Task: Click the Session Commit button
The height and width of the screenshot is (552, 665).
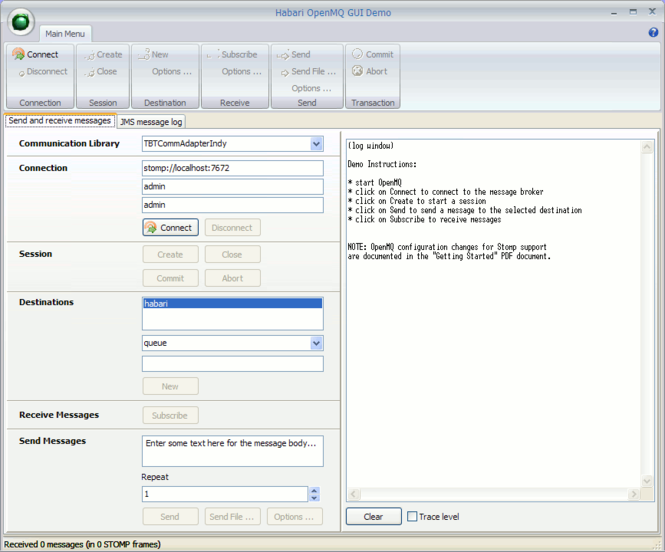Action: pyautogui.click(x=170, y=278)
